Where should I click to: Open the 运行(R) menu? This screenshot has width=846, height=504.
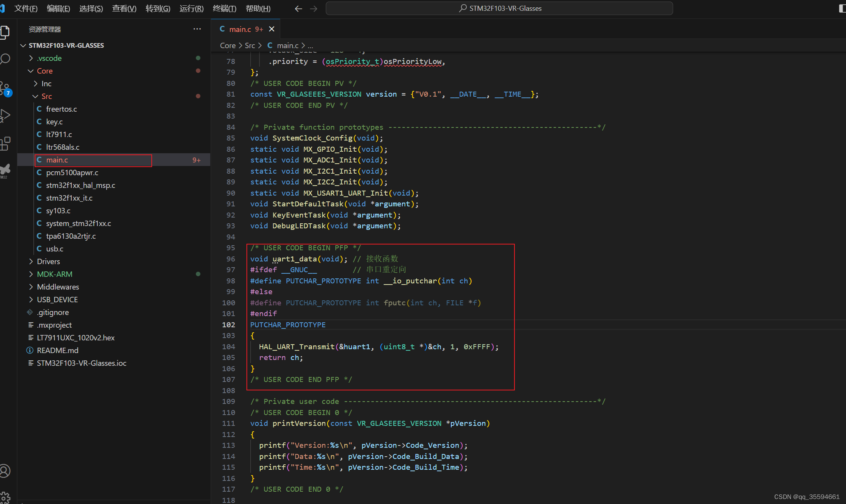coord(191,8)
